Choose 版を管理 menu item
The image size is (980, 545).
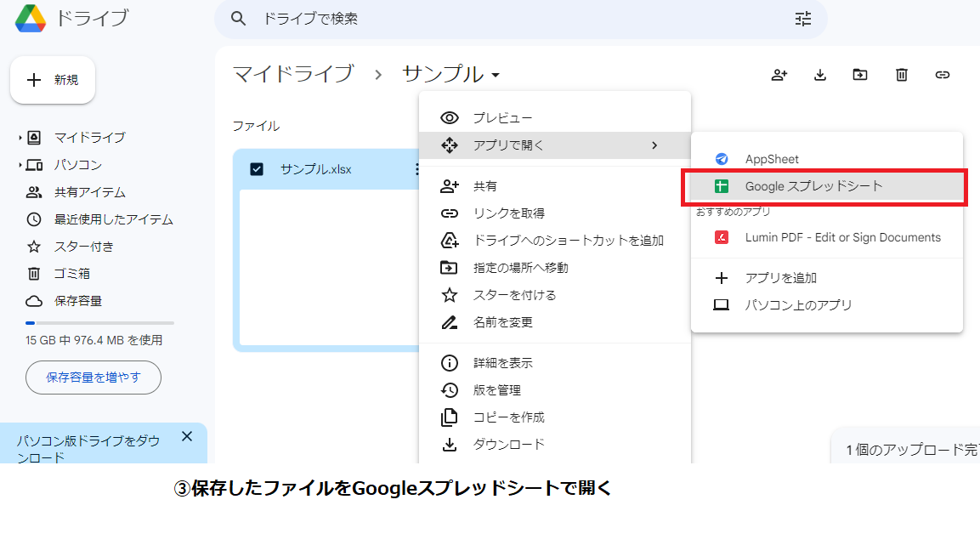[x=555, y=390]
